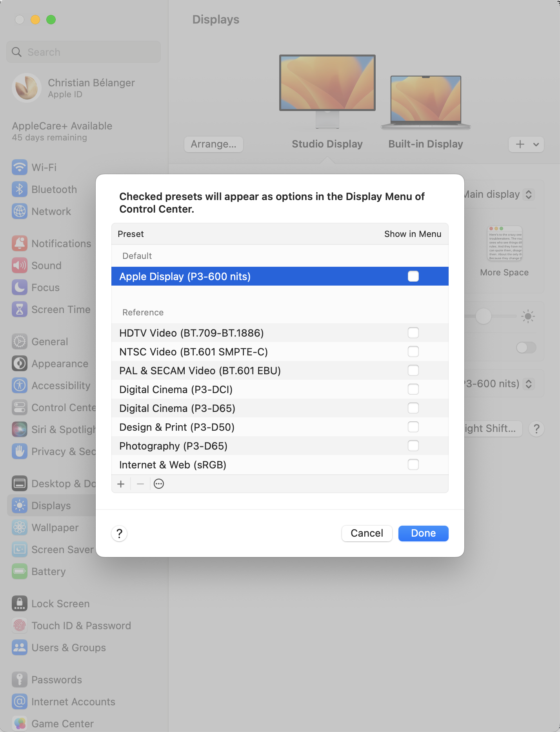The width and height of the screenshot is (560, 732).
Task: Select the Photography (P3-D65) preset row
Action: coord(280,446)
